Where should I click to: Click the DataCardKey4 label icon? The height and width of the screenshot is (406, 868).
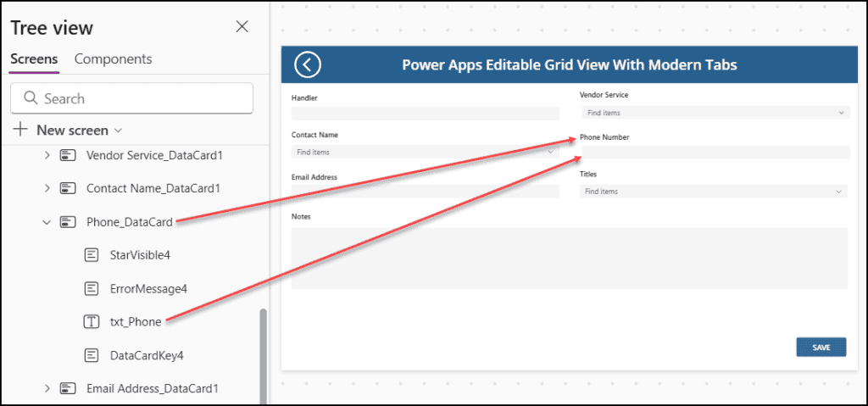click(92, 355)
